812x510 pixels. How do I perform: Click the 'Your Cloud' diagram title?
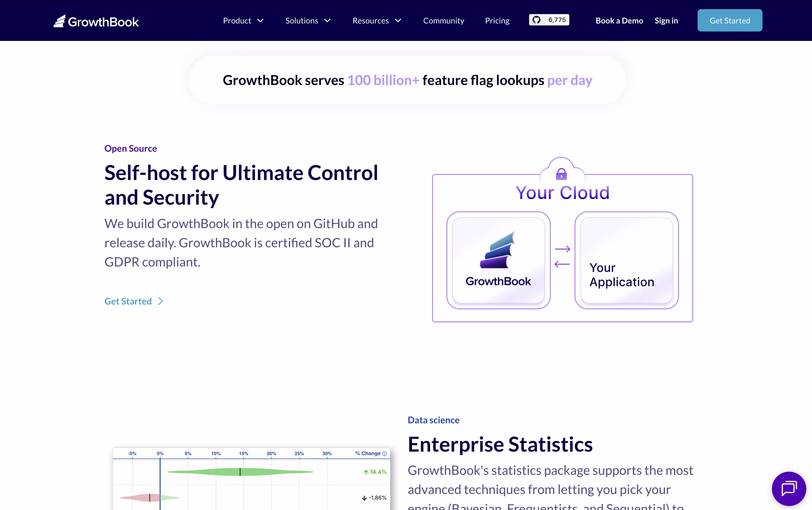tap(563, 193)
